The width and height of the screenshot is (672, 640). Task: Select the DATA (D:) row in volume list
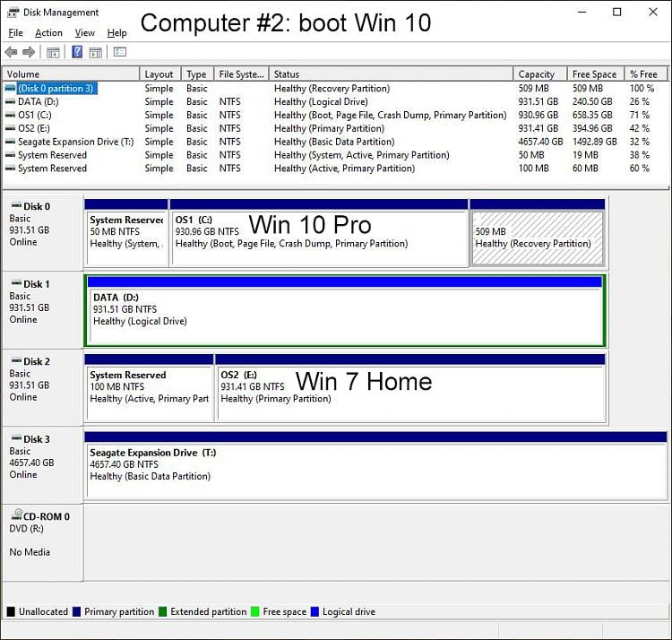336,102
